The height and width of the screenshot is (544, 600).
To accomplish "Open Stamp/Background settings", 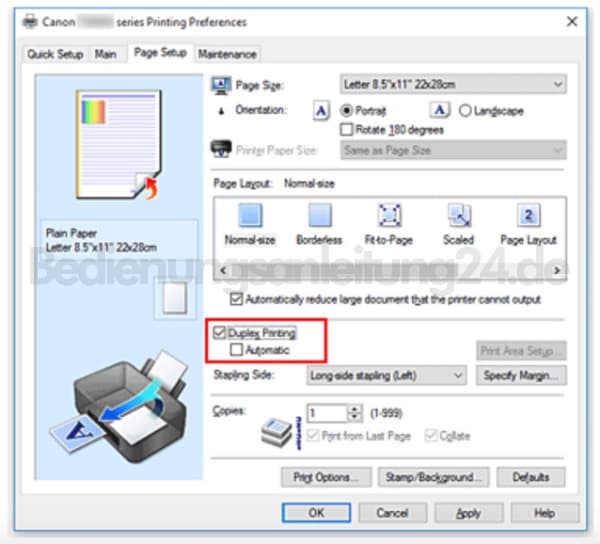I will tap(433, 477).
